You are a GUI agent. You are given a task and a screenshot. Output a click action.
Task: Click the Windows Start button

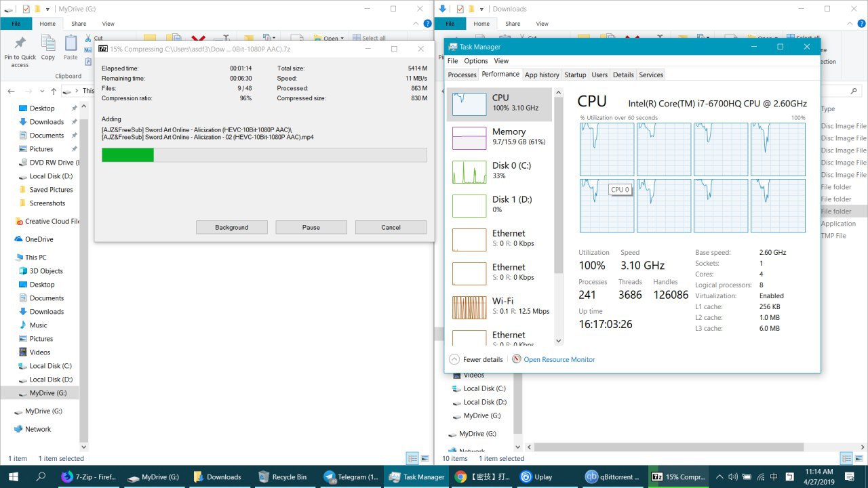tap(14, 476)
